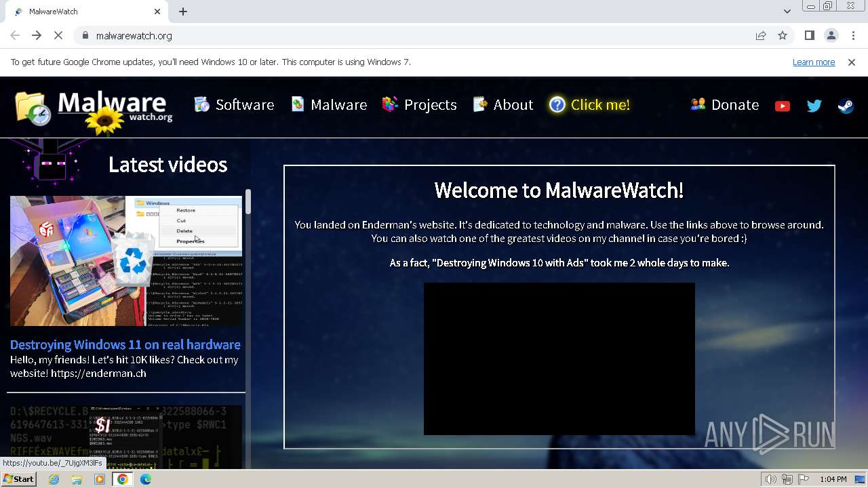Open Windows Explorer from taskbar
868x488 pixels.
pos(77,479)
